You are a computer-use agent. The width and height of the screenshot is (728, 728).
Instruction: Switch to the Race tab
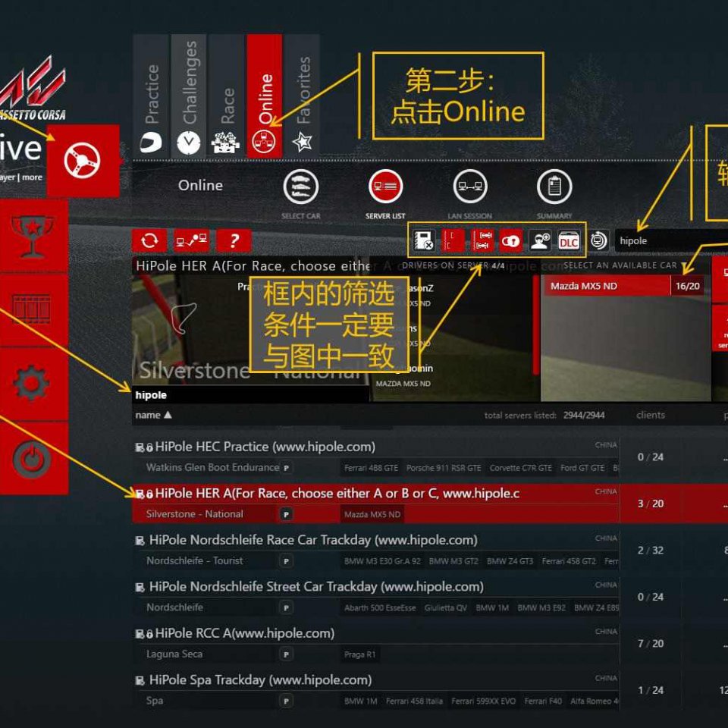226,96
